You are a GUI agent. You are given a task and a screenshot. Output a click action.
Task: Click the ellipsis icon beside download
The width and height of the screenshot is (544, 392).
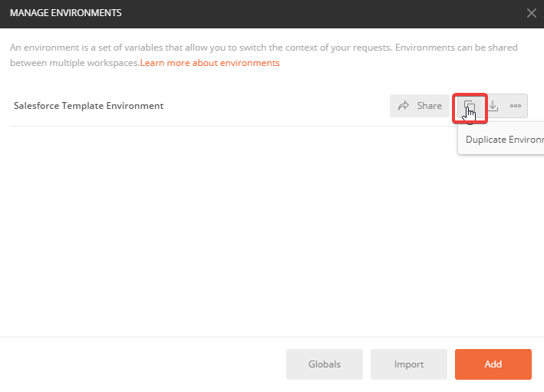[x=516, y=106]
